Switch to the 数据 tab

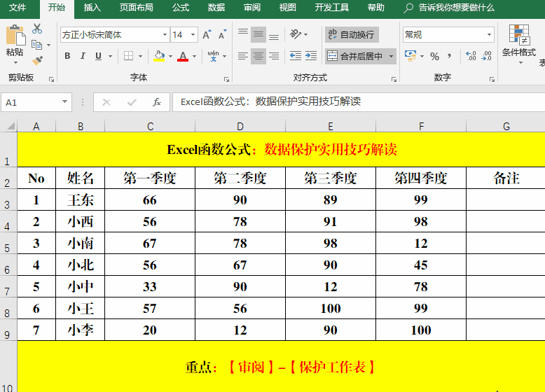pyautogui.click(x=216, y=8)
